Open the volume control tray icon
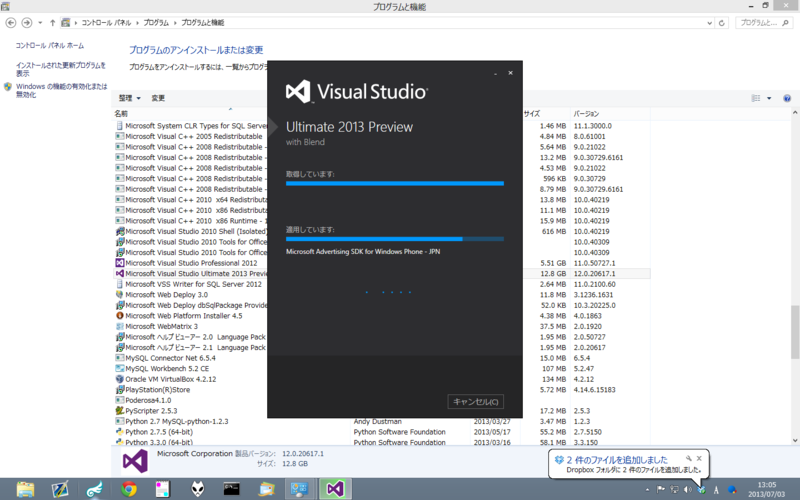The image size is (800, 500). pos(687,490)
